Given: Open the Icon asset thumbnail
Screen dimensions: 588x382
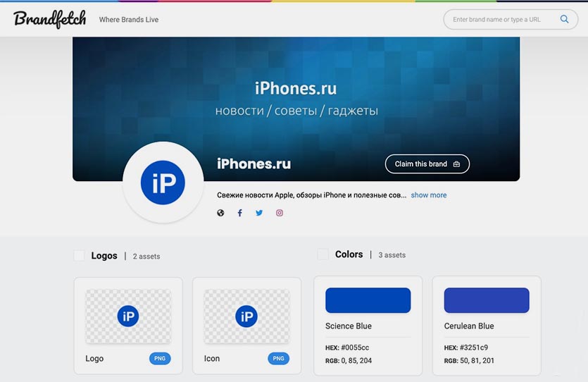Looking at the screenshot, I should [246, 316].
